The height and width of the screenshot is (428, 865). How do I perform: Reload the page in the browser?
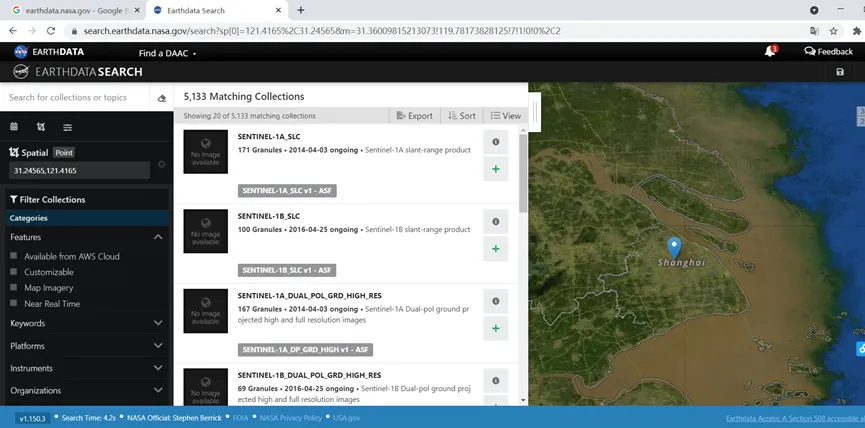(x=51, y=31)
